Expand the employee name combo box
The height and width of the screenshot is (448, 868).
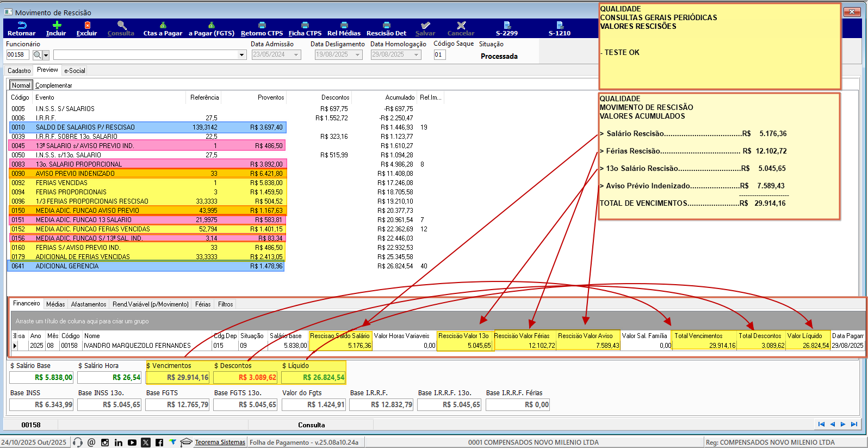242,55
